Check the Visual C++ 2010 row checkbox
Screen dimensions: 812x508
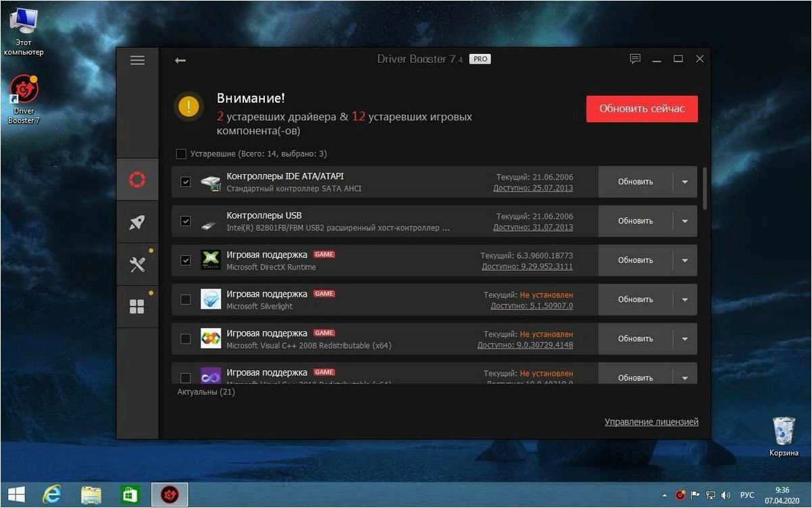click(x=186, y=378)
